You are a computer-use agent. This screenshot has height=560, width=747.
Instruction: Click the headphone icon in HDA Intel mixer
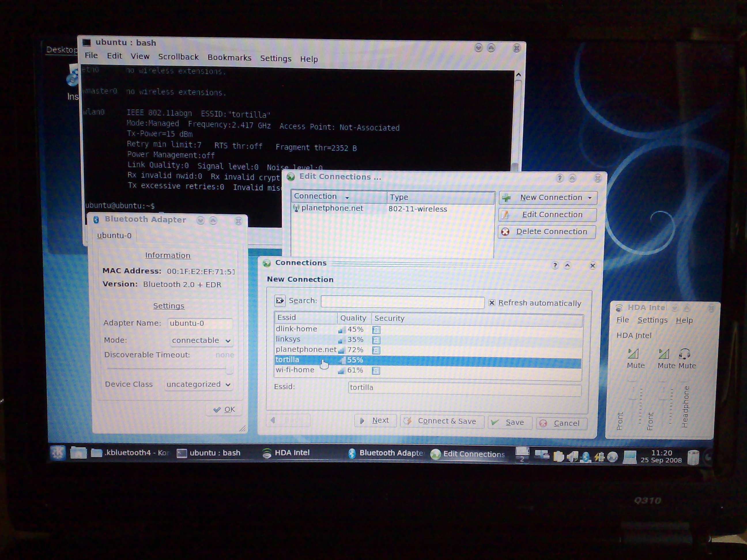(684, 354)
